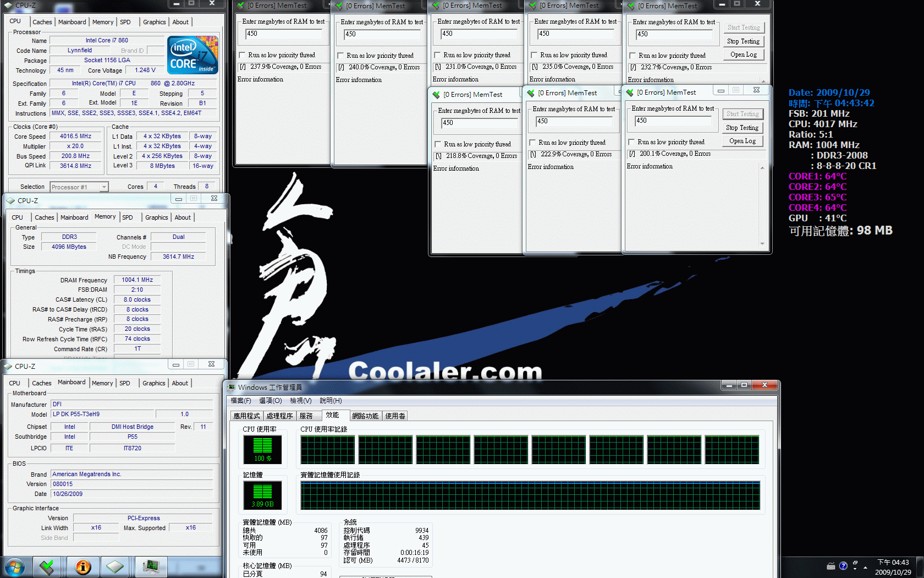Switch to Caches tab in top CPU-Z window
Image resolution: width=924 pixels, height=578 pixels.
point(42,22)
